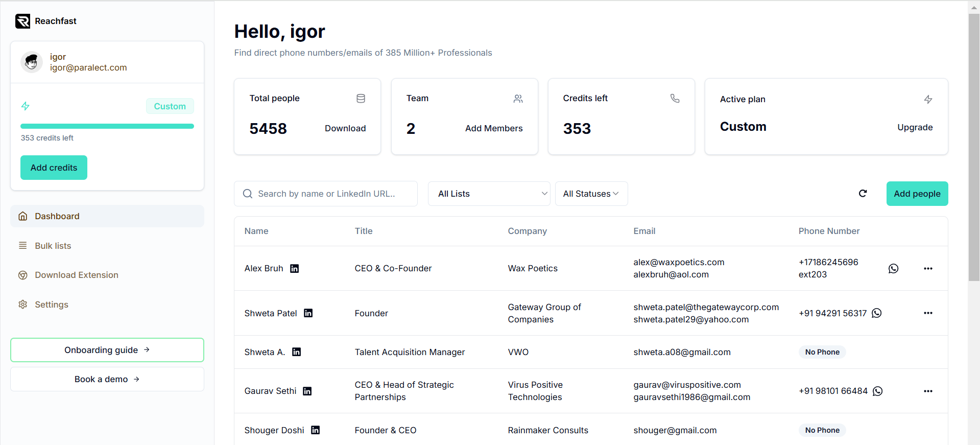Image resolution: width=980 pixels, height=445 pixels.
Task: Click the Bulk lists icon
Action: pos(23,246)
